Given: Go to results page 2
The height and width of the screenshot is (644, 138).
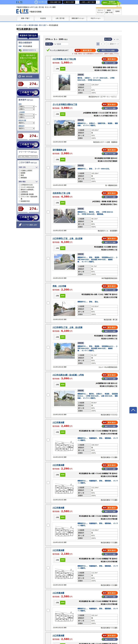Looking at the screenshot, I should coord(101,44).
